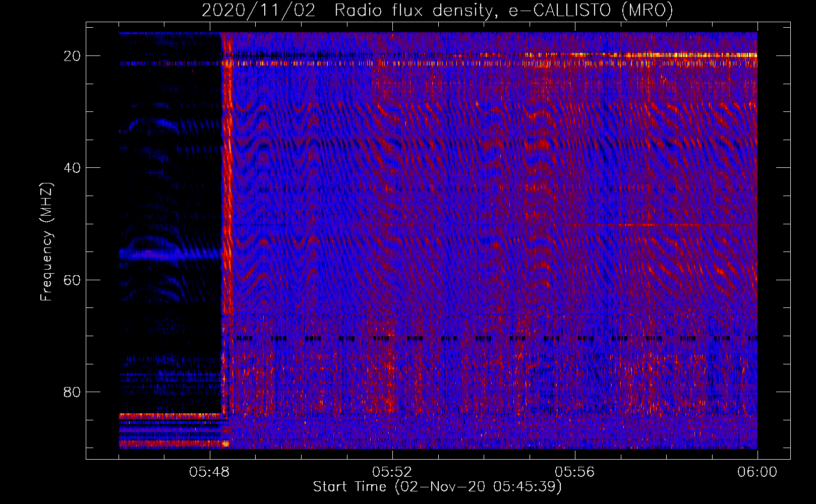The image size is (816, 504).
Task: Click the 05:52 time tick label
Action: (392, 472)
